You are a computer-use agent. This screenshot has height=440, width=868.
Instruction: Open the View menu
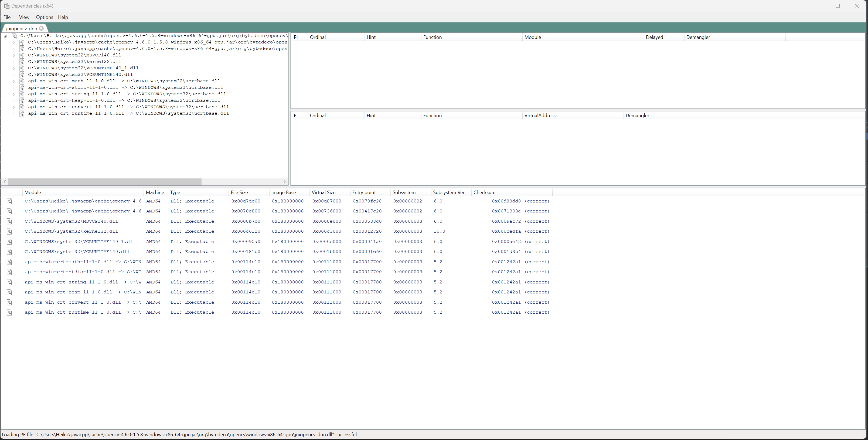pos(24,17)
